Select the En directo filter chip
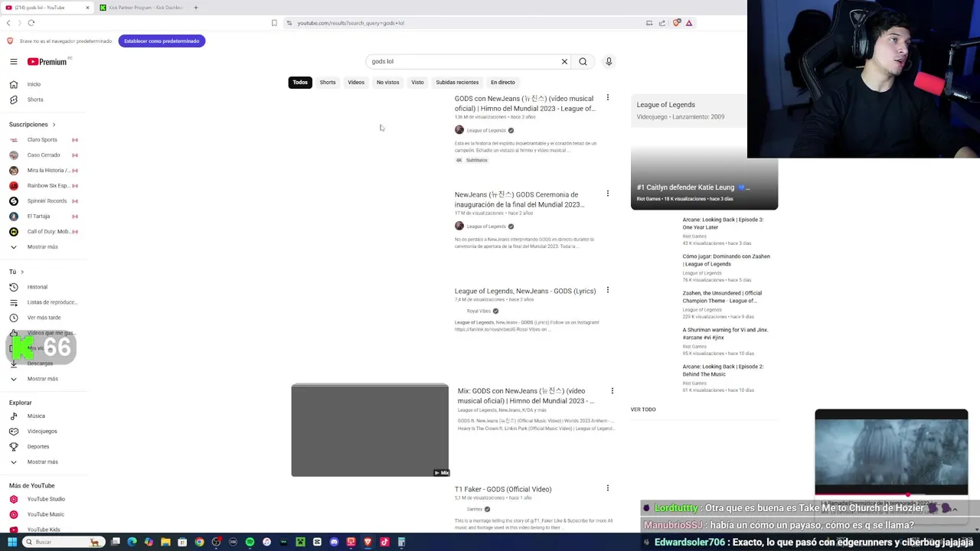Viewport: 980px width, 551px height. [x=503, y=82]
